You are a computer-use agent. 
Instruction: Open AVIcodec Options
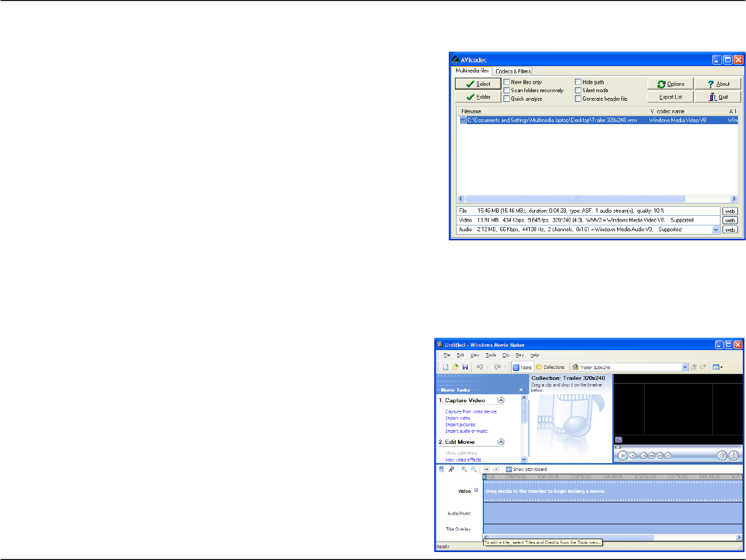point(670,84)
